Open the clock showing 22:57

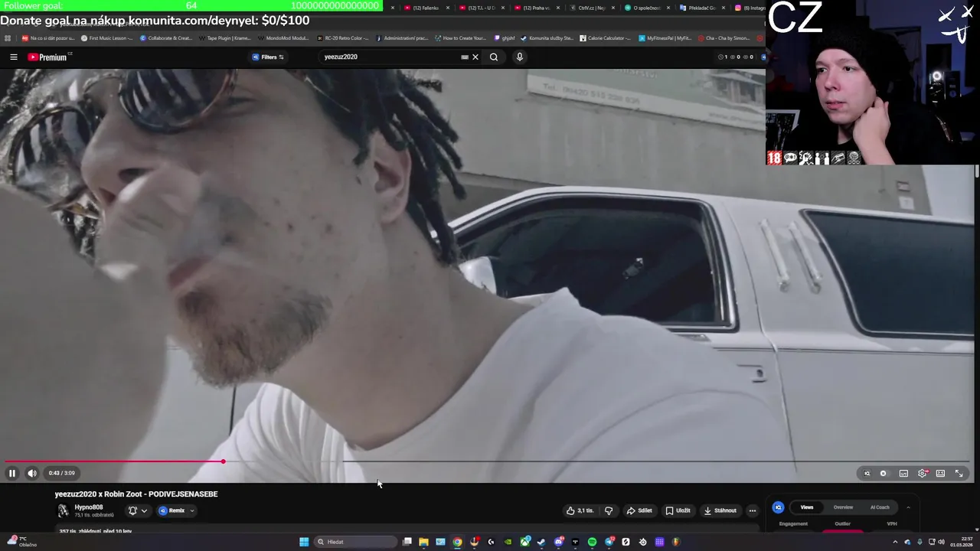click(x=962, y=542)
